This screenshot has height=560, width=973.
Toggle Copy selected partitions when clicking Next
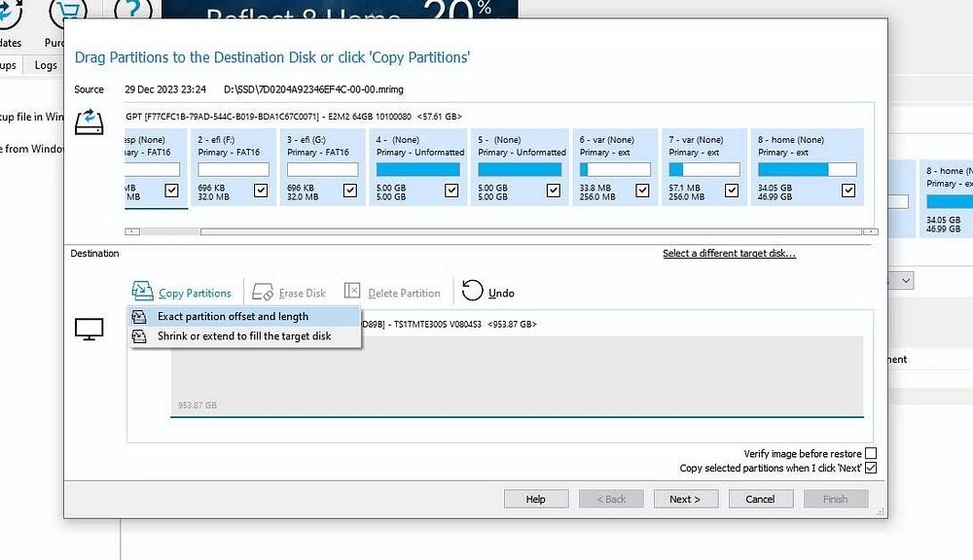coord(871,468)
